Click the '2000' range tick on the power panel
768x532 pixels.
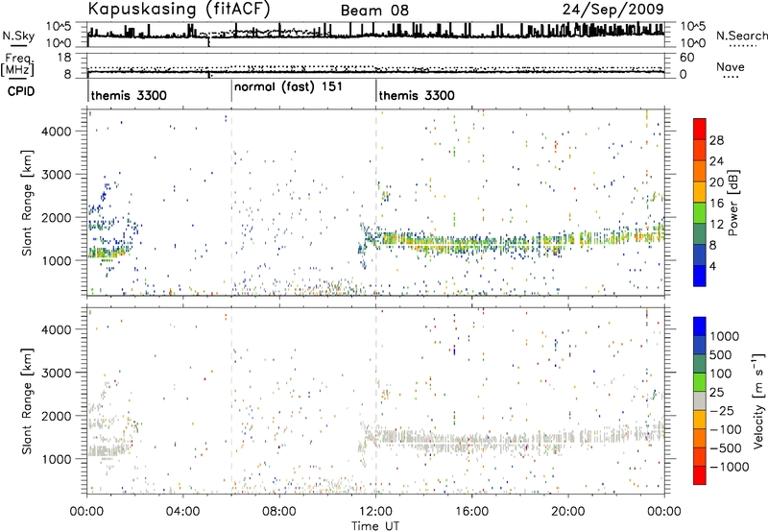pyautogui.click(x=57, y=217)
